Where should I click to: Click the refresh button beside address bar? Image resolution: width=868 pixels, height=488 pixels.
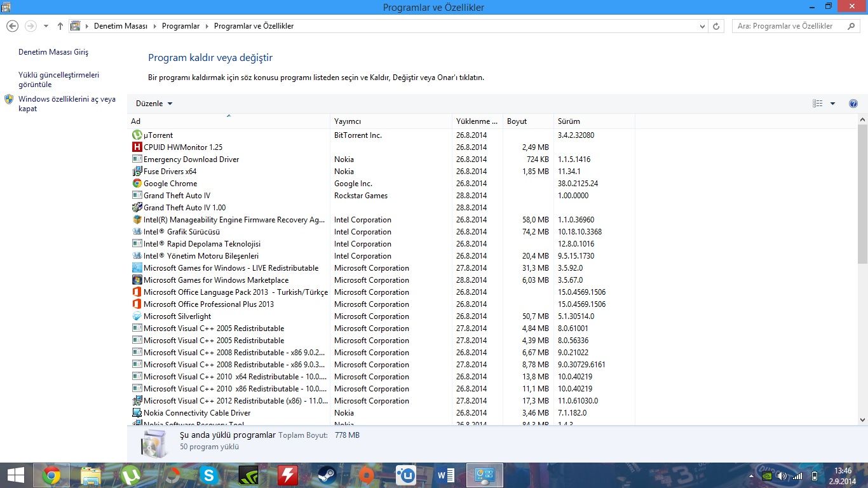[x=716, y=26]
